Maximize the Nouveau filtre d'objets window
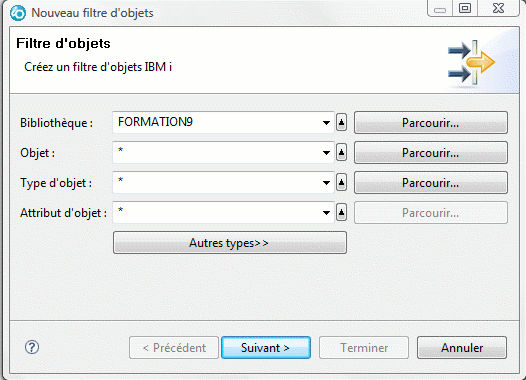Image resolution: width=526 pixels, height=380 pixels. (x=465, y=8)
